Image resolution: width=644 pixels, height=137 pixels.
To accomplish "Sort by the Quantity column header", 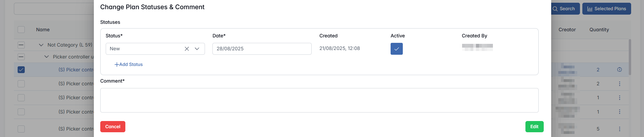I will click(x=599, y=30).
